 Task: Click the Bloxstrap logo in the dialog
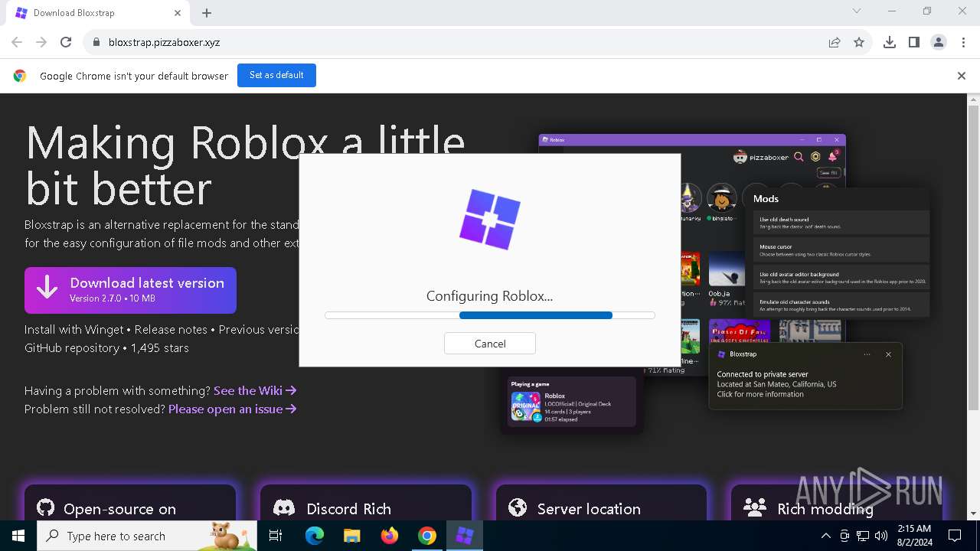[490, 219]
